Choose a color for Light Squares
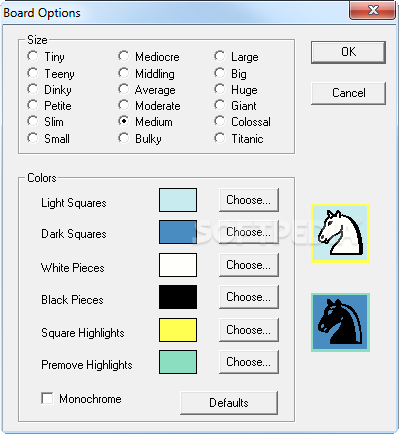 249,200
